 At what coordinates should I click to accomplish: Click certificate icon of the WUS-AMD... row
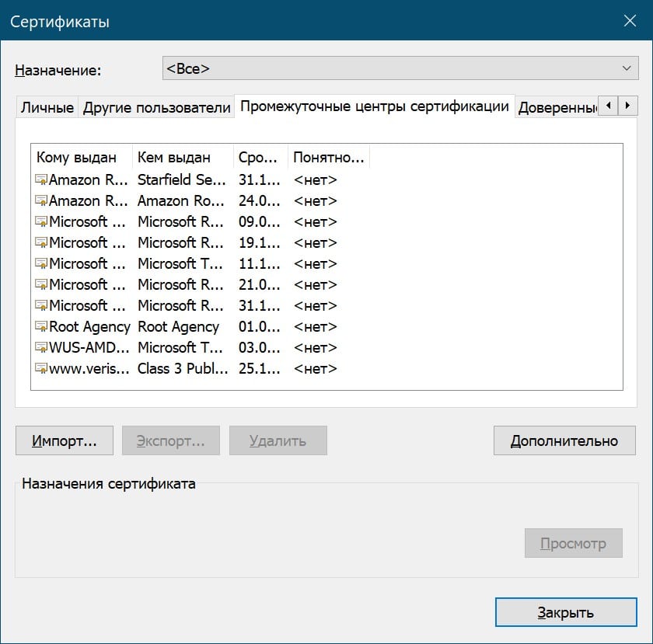tap(41, 347)
